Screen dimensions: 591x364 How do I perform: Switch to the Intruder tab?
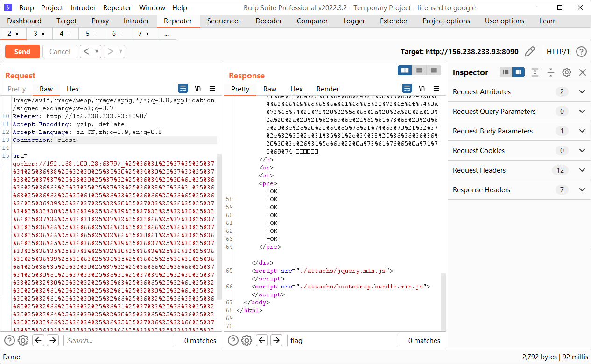[x=136, y=21]
